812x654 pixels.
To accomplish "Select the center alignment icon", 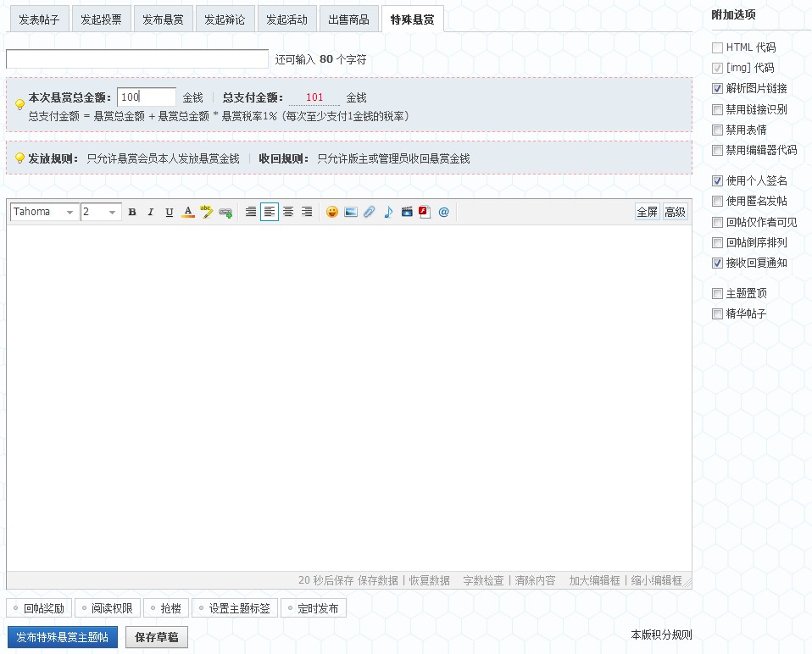I will (288, 212).
